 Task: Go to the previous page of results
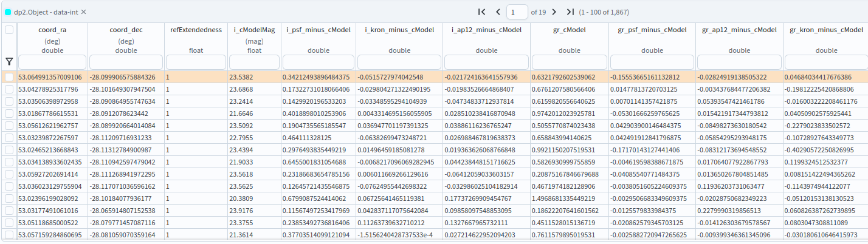tap(498, 12)
